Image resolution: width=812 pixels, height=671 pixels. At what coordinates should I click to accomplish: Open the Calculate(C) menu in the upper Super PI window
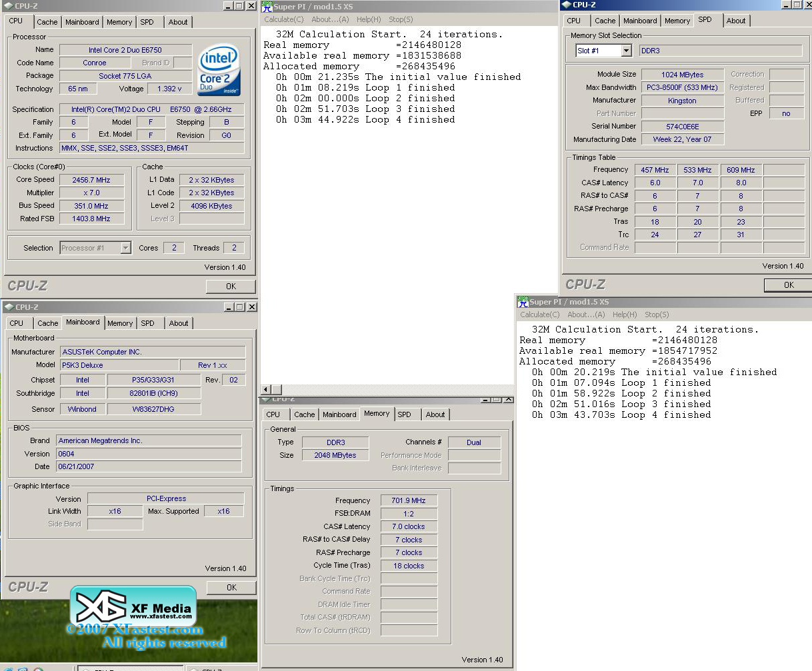[x=283, y=19]
